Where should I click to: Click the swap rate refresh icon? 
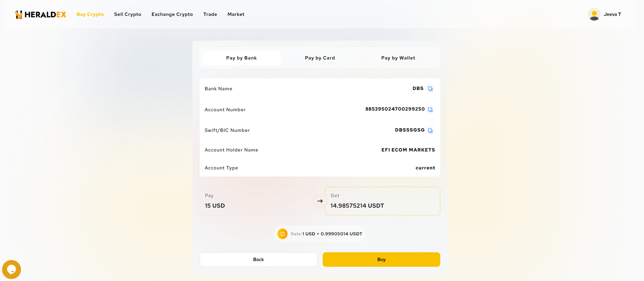282,234
